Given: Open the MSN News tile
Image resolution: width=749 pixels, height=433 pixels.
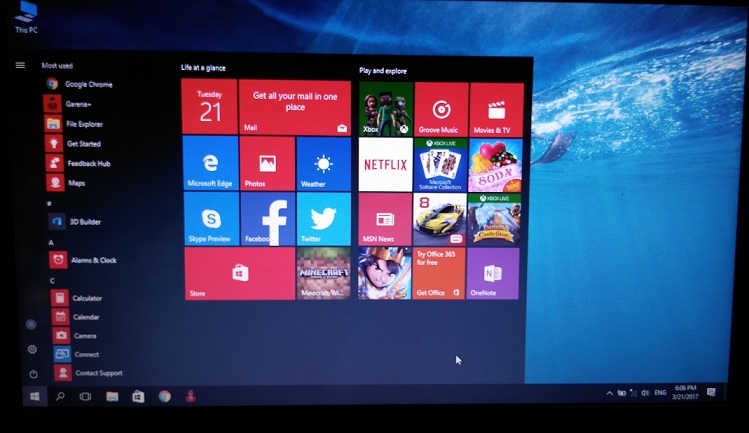Looking at the screenshot, I should 385,219.
